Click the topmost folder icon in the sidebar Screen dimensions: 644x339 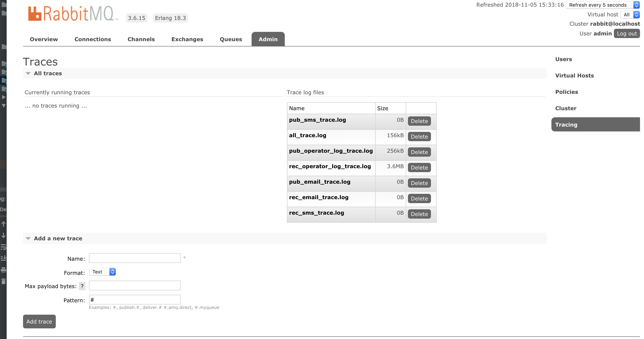click(4, 5)
